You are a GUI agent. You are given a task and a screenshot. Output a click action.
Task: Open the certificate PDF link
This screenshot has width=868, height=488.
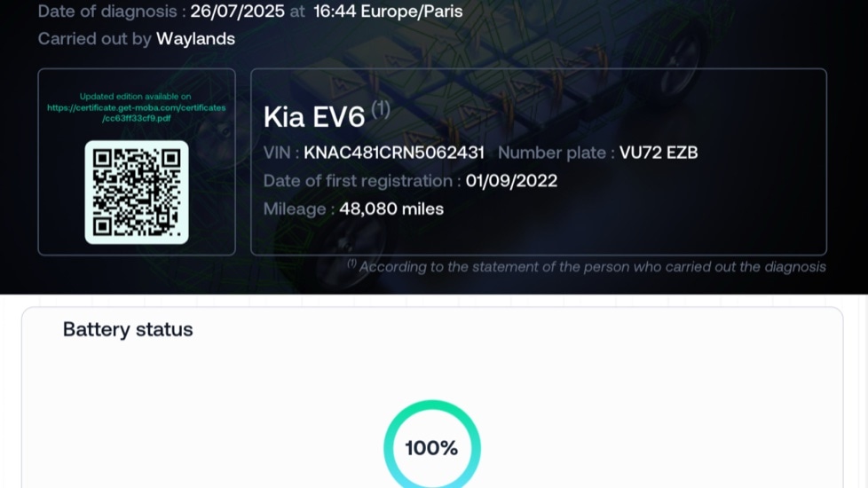tap(136, 113)
